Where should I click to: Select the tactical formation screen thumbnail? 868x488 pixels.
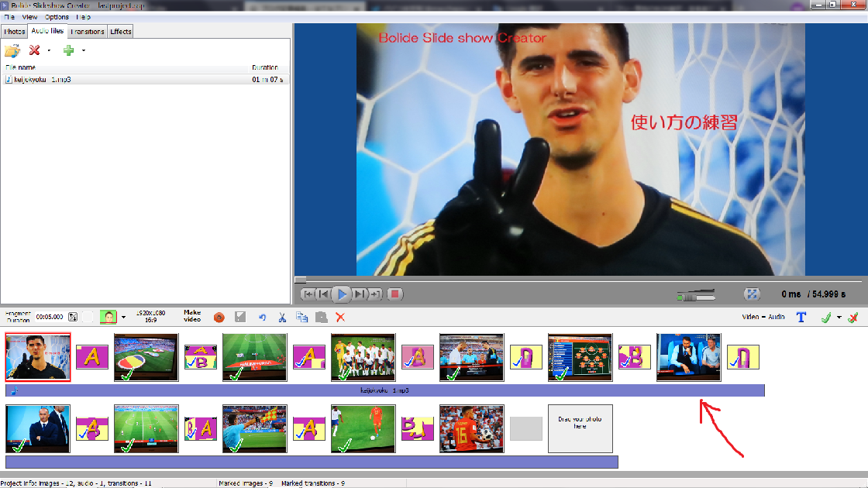tap(580, 357)
